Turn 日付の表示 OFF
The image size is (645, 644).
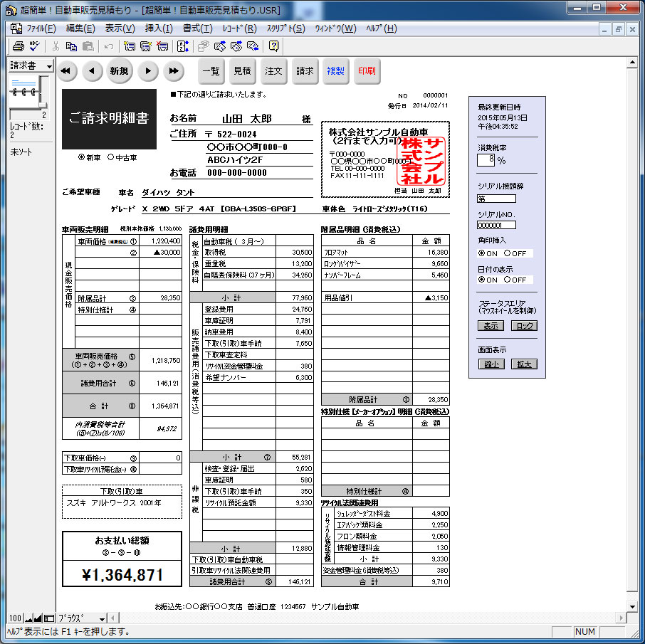(x=507, y=280)
